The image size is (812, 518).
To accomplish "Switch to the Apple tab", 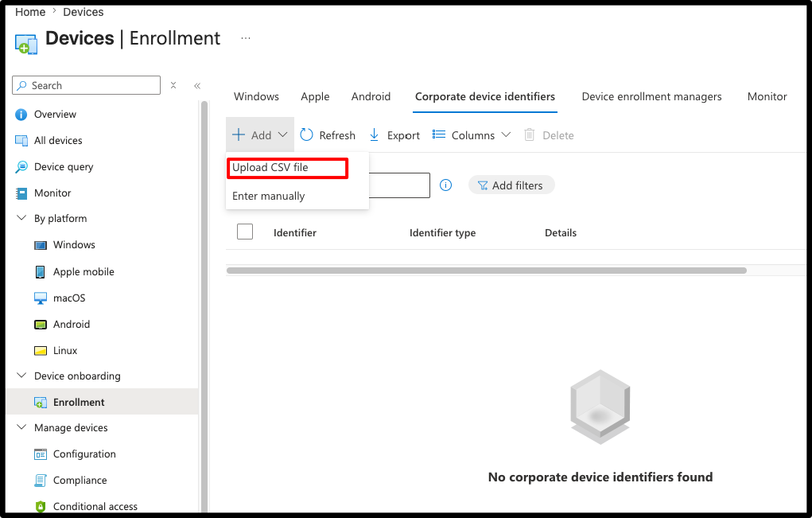I will coord(315,97).
